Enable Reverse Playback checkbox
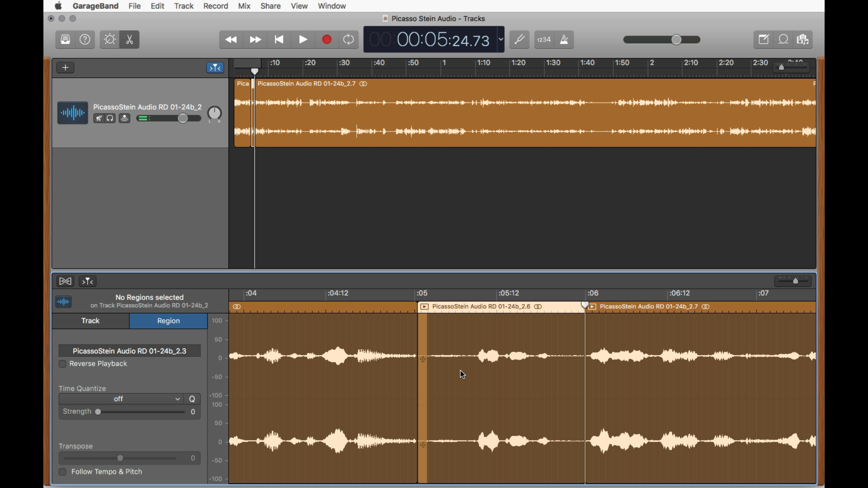 click(62, 364)
